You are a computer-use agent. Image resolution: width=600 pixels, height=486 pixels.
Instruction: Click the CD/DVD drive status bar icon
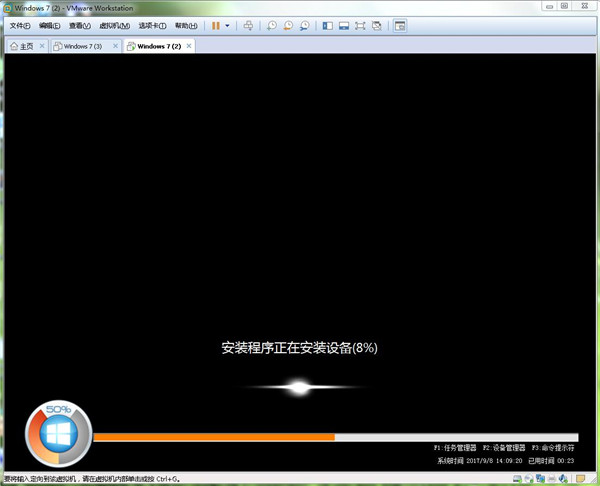point(529,479)
